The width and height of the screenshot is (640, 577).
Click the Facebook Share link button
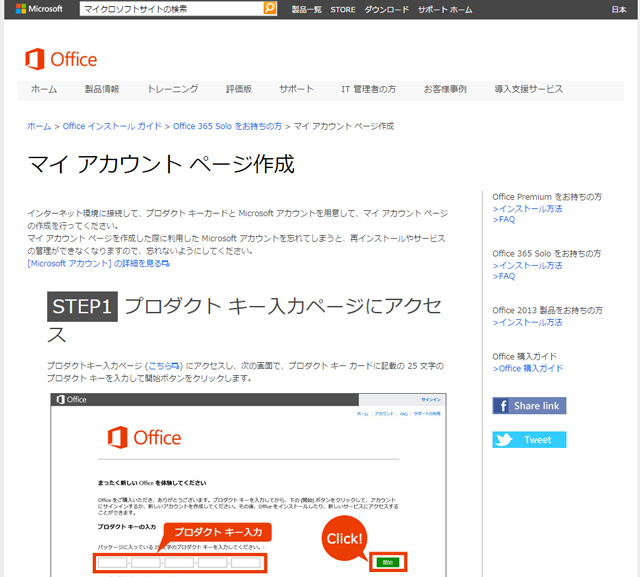[529, 406]
